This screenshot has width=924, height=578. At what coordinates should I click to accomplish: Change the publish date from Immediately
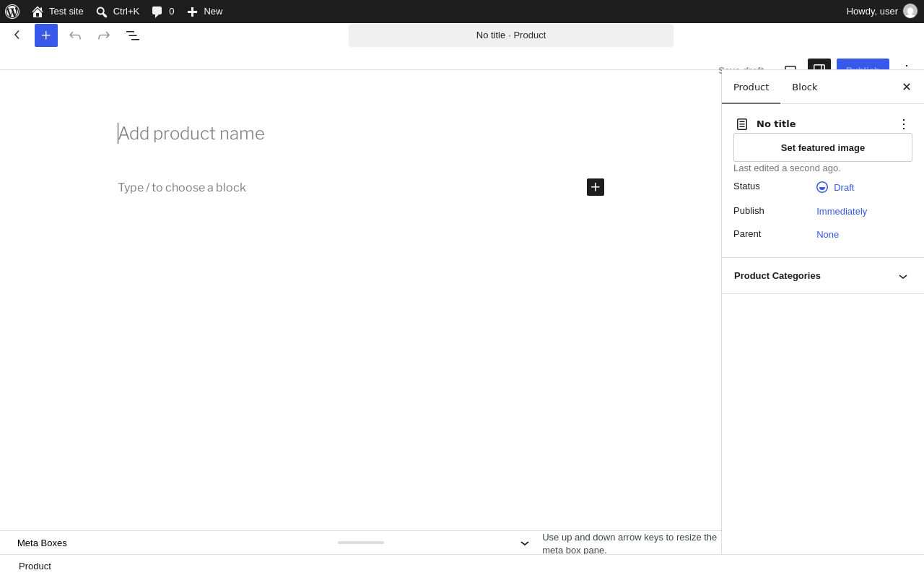[842, 212]
